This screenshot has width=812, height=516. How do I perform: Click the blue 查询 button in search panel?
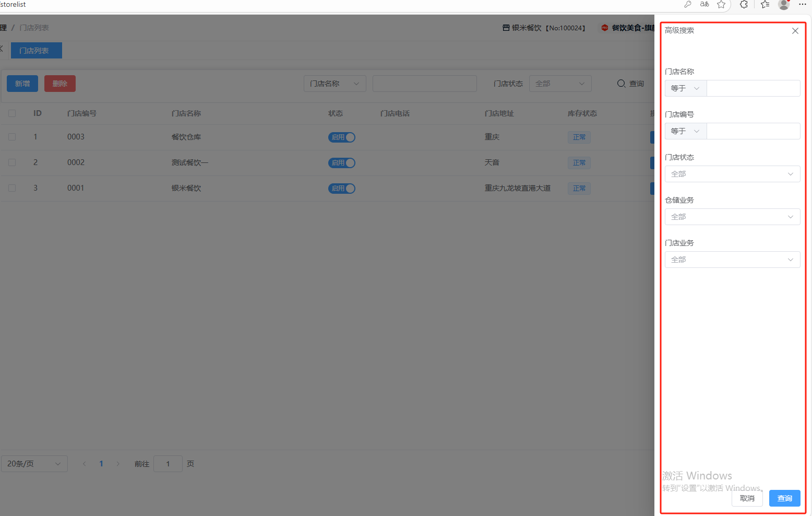(x=784, y=498)
